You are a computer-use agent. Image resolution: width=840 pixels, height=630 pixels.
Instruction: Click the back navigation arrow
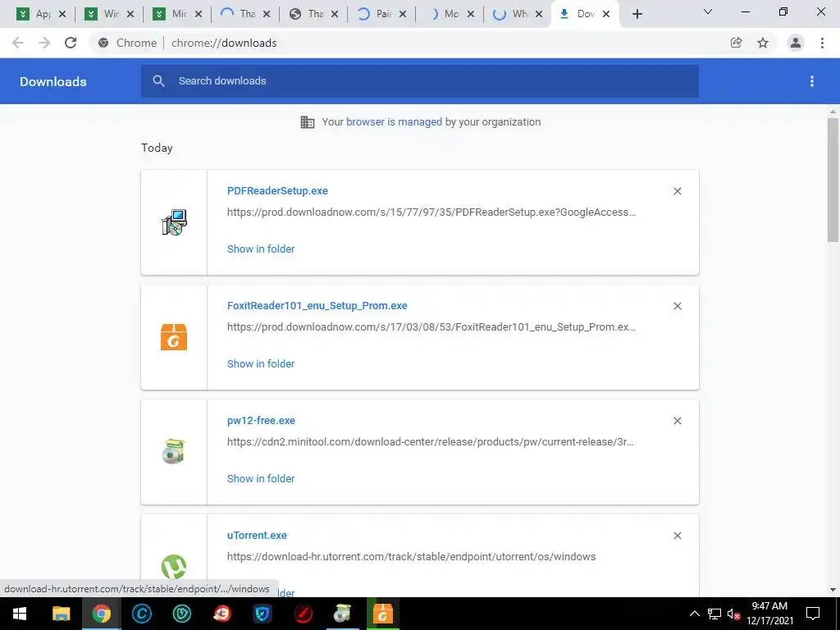(18, 43)
